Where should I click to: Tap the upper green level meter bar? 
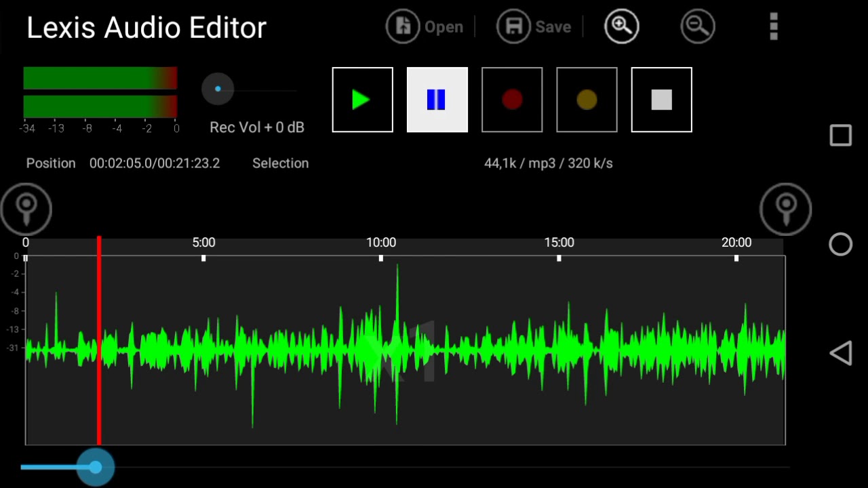pyautogui.click(x=100, y=78)
